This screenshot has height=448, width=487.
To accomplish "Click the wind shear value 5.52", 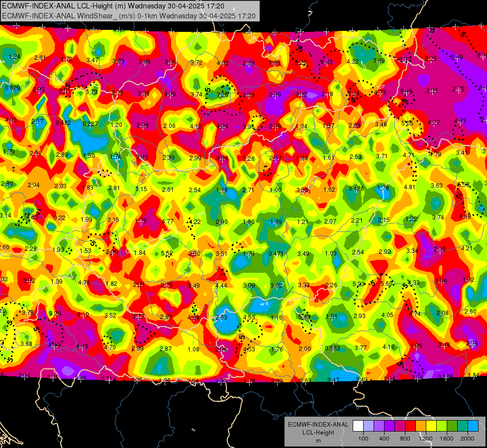I will pos(167,253).
